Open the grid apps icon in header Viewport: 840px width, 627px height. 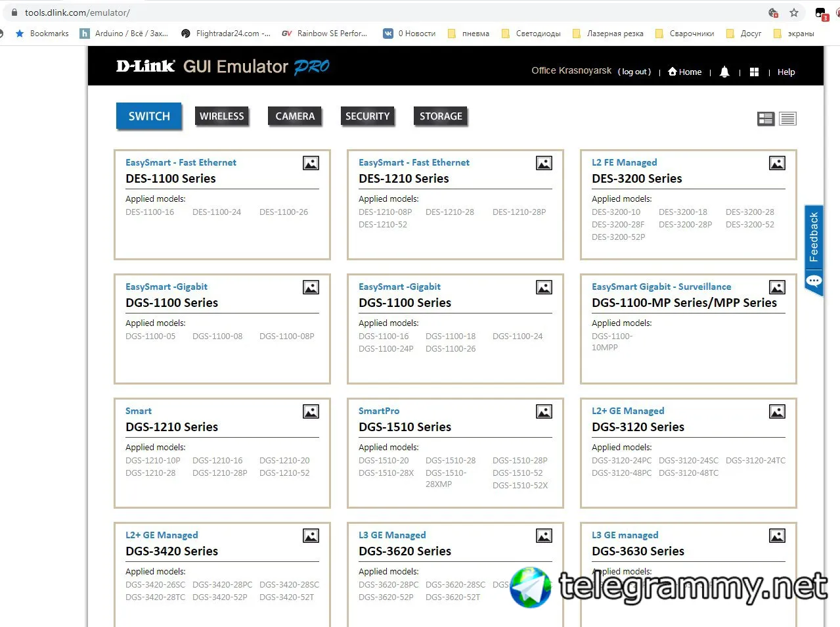click(x=754, y=72)
